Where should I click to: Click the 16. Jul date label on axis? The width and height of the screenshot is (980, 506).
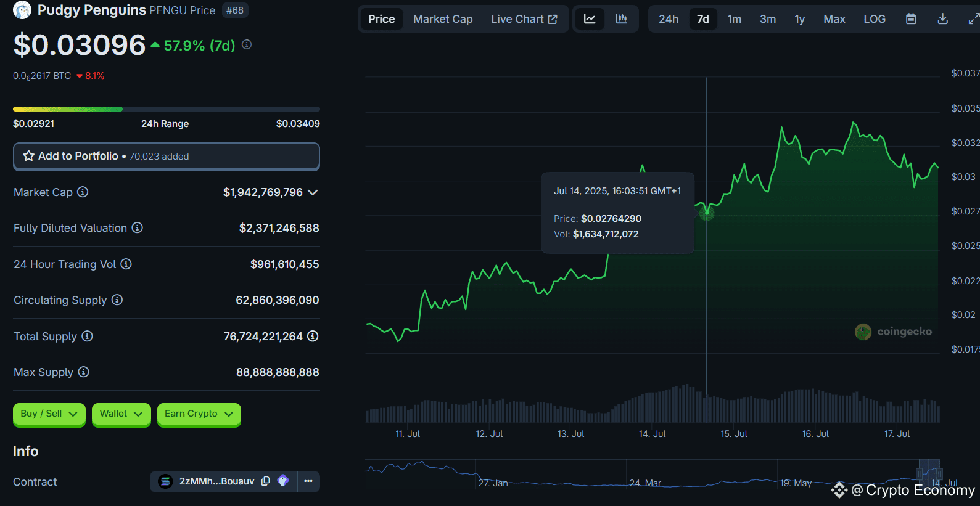pyautogui.click(x=815, y=434)
